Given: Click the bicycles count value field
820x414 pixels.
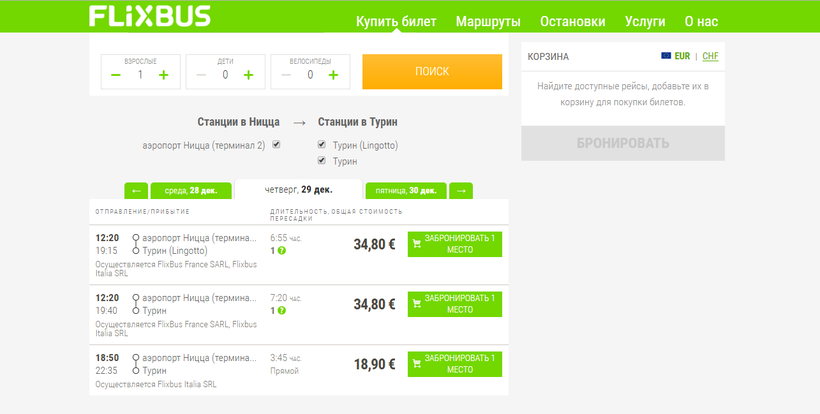Looking at the screenshot, I should pos(310,75).
